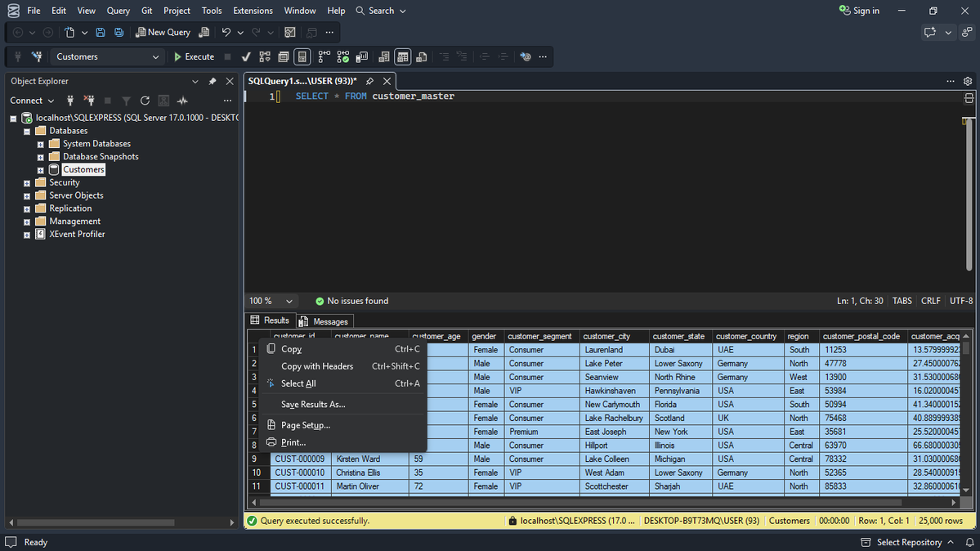Screen dimensions: 980x551
Task: Collapse the localhost\SQLEXPRESS server node
Action: click(13, 119)
